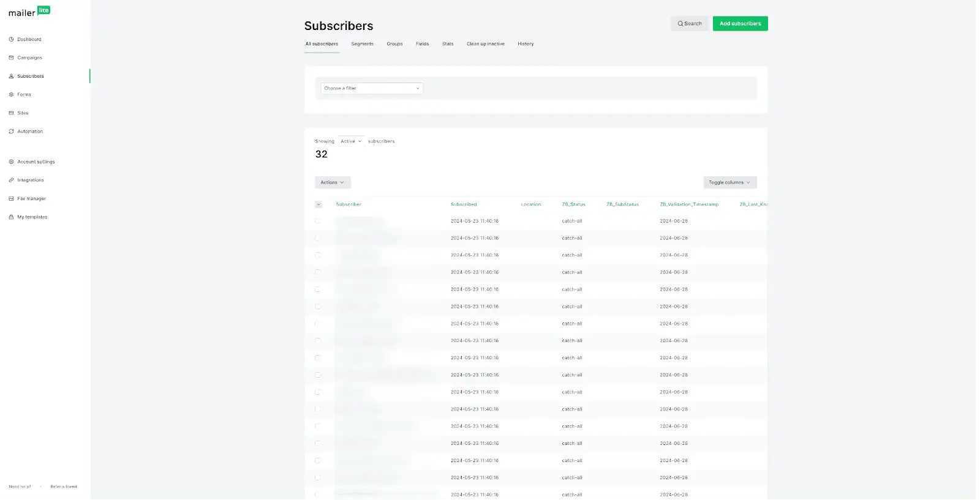
Task: Switch to the Segments tab
Action: tap(362, 44)
